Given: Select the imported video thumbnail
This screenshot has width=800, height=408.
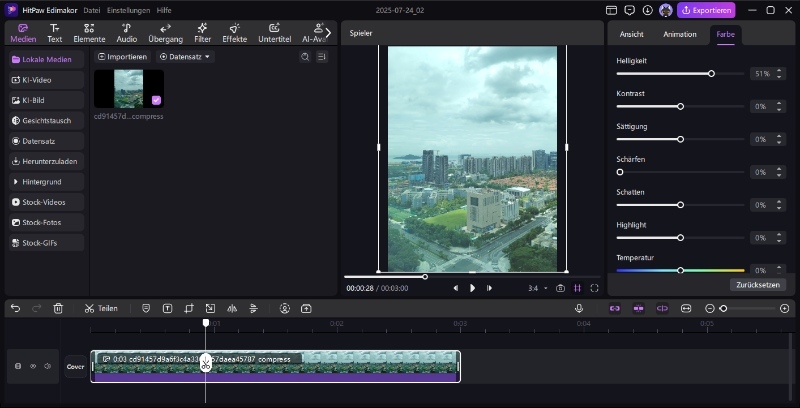Looking at the screenshot, I should pos(129,89).
